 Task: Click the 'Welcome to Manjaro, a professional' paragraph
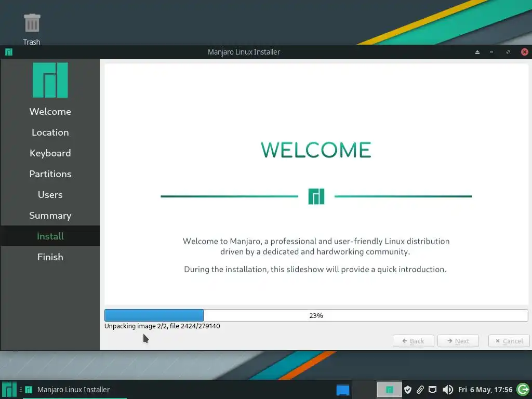(x=316, y=246)
